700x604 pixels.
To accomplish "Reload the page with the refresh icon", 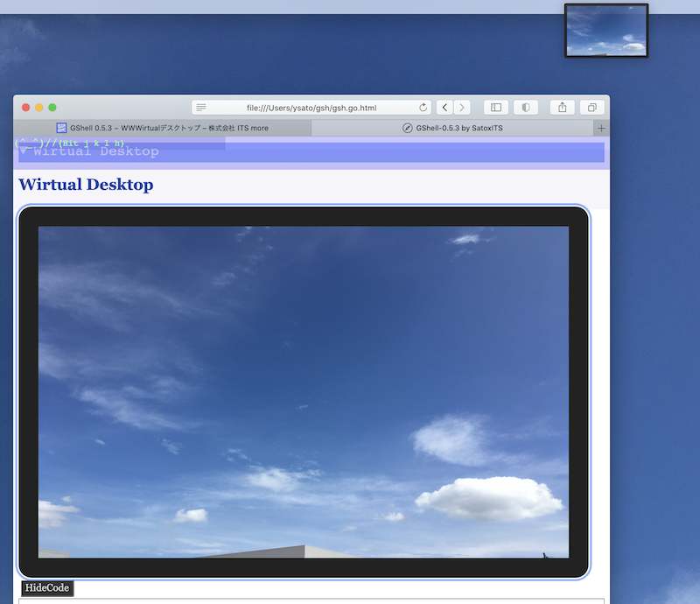I will click(423, 108).
